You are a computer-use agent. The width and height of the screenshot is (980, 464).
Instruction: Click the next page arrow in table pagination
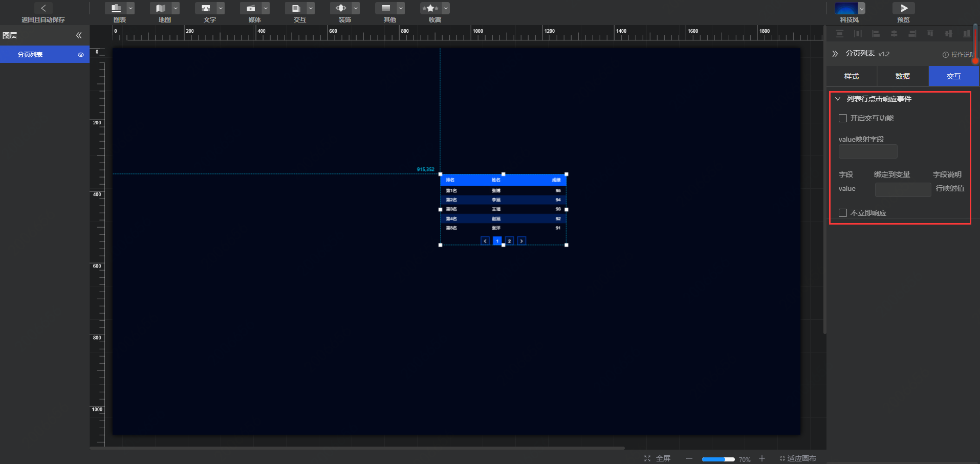(521, 241)
